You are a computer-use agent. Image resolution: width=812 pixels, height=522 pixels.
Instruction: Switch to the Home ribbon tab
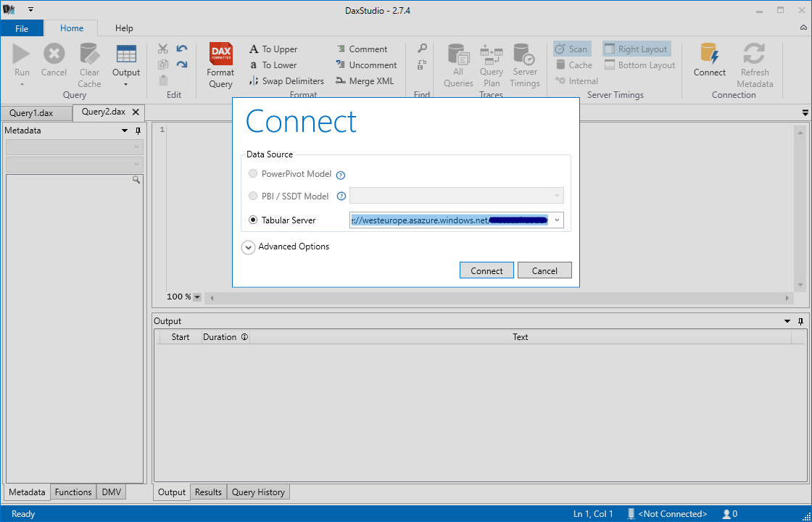coord(72,28)
